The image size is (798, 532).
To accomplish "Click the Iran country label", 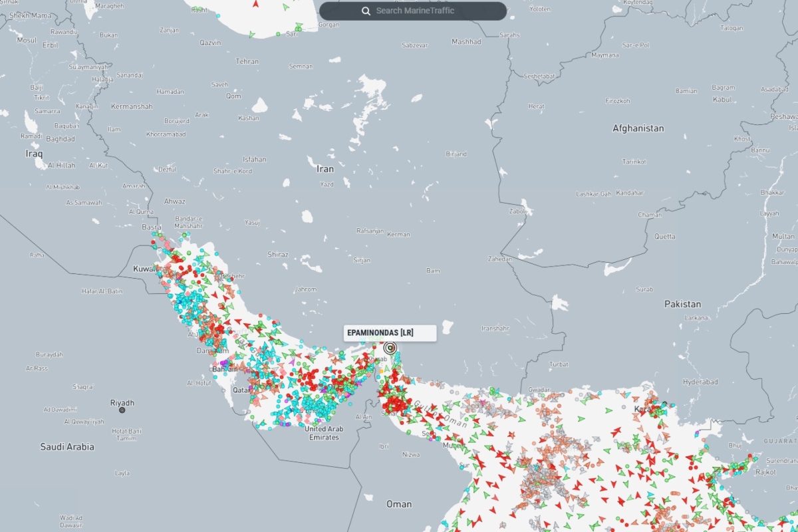I will (x=325, y=169).
